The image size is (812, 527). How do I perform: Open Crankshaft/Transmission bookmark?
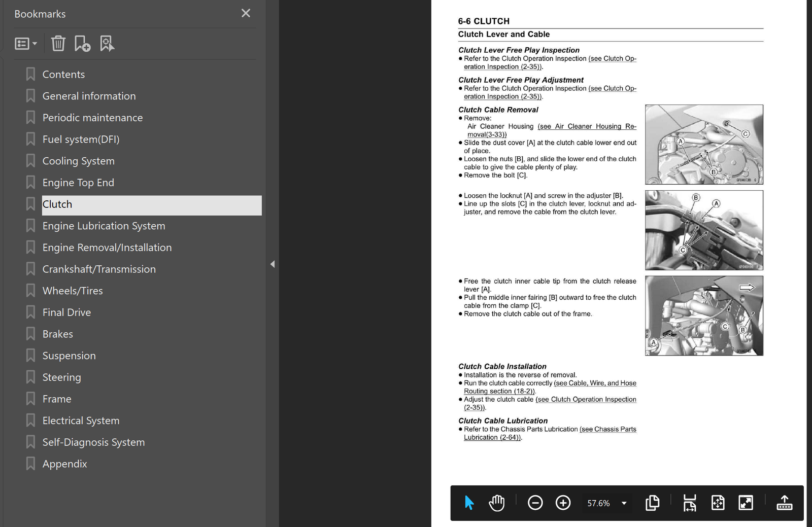click(99, 269)
